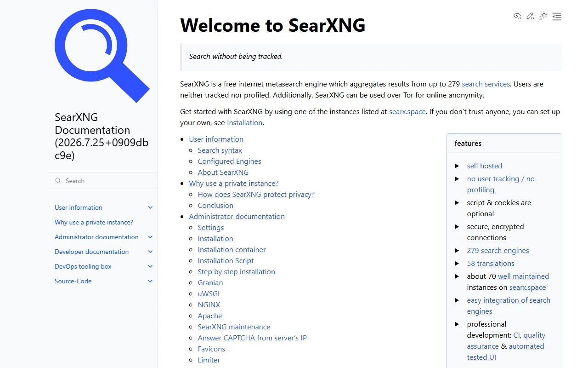Open User information in the contents list

tap(216, 139)
